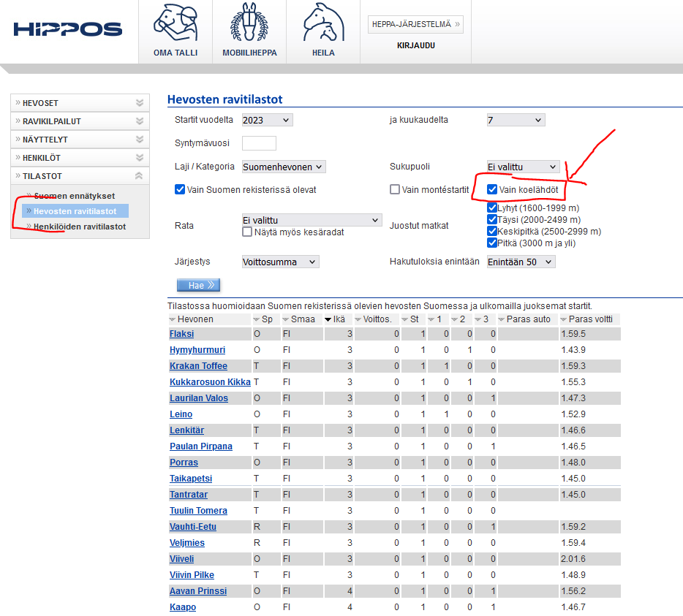683x616 pixels.
Task: Uncheck Pitkä (3000 m ja yli) distance
Action: (x=492, y=243)
